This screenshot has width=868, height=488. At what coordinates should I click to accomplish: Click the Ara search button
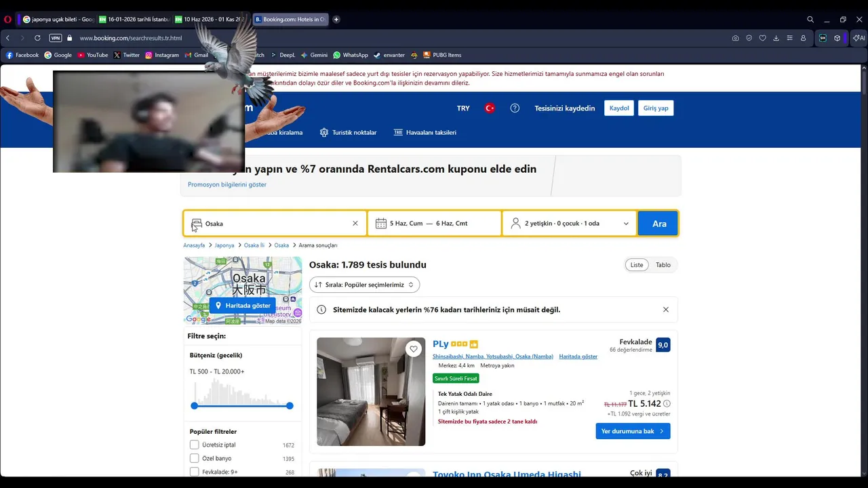[659, 223]
